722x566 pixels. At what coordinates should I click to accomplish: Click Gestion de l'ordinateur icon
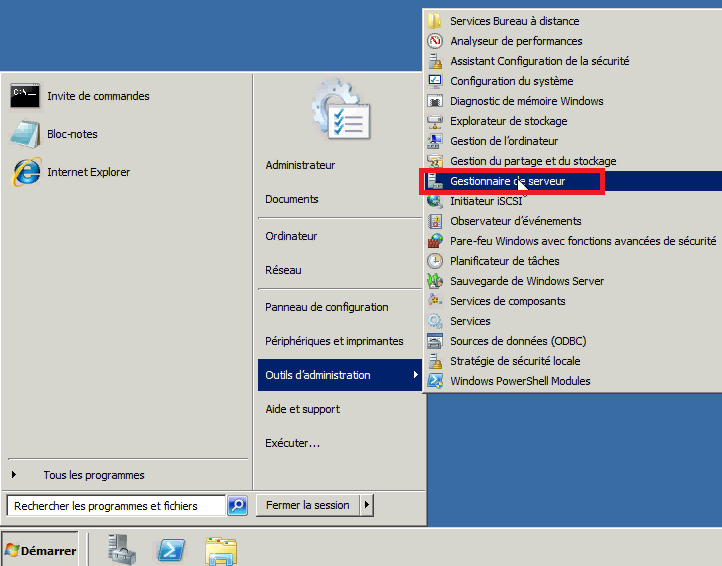[435, 141]
